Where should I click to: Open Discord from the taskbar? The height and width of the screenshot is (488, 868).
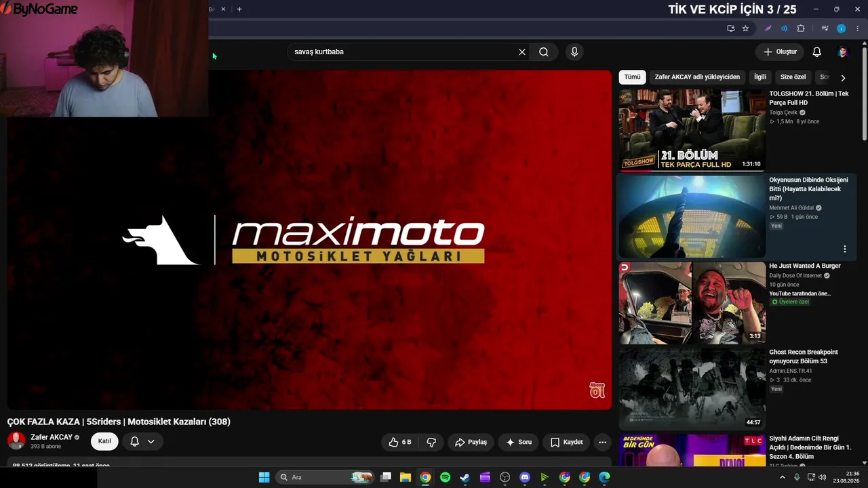coord(525,477)
